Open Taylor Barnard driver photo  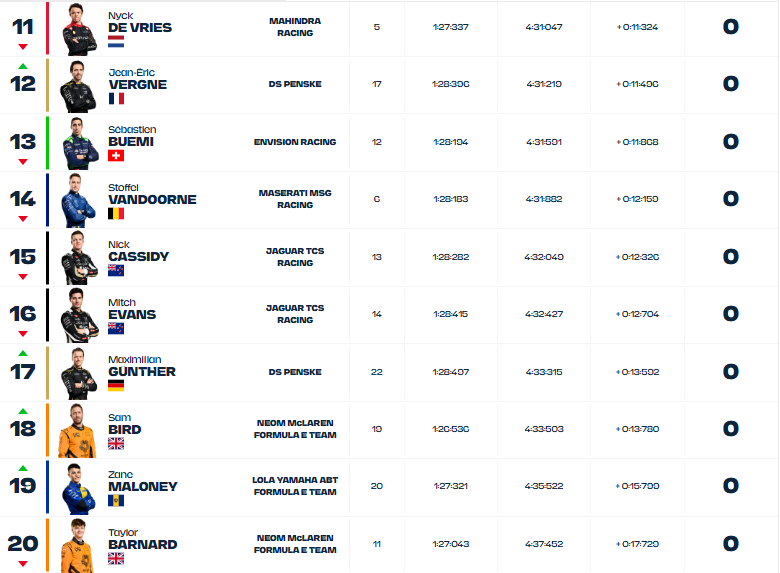coord(78,546)
